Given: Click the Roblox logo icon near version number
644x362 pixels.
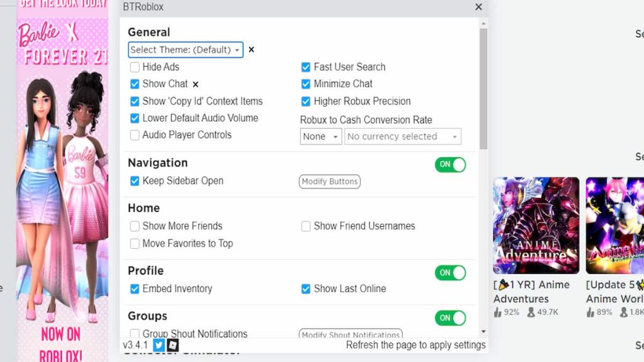Looking at the screenshot, I should [x=172, y=345].
